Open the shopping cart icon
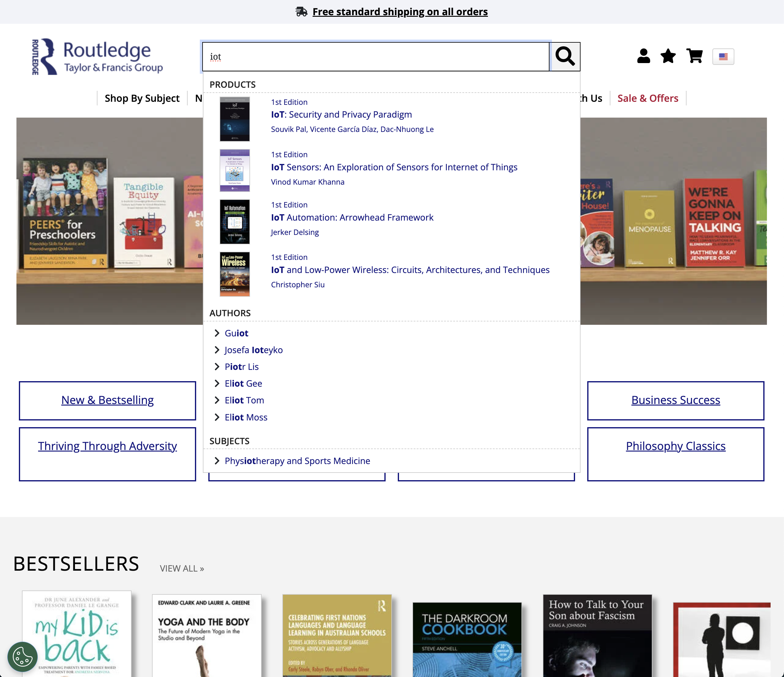Screen dimensions: 784x677 pos(694,56)
